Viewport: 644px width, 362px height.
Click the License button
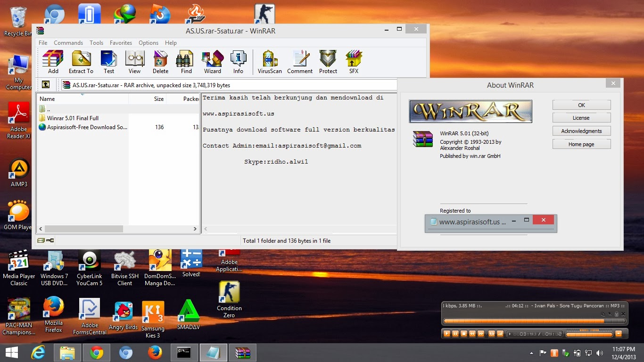pos(581,118)
